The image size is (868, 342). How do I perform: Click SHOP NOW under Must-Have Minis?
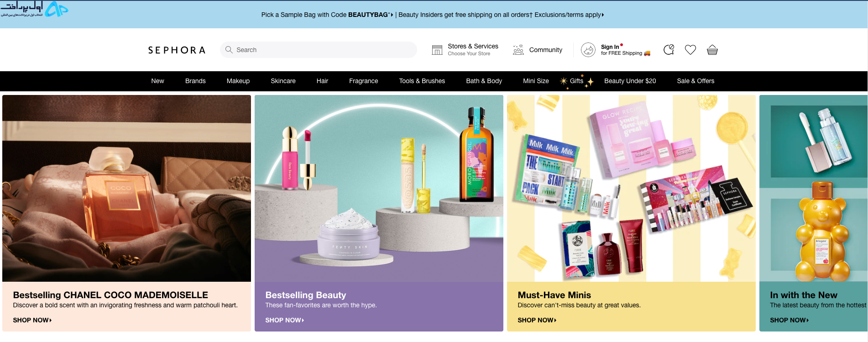click(x=537, y=320)
